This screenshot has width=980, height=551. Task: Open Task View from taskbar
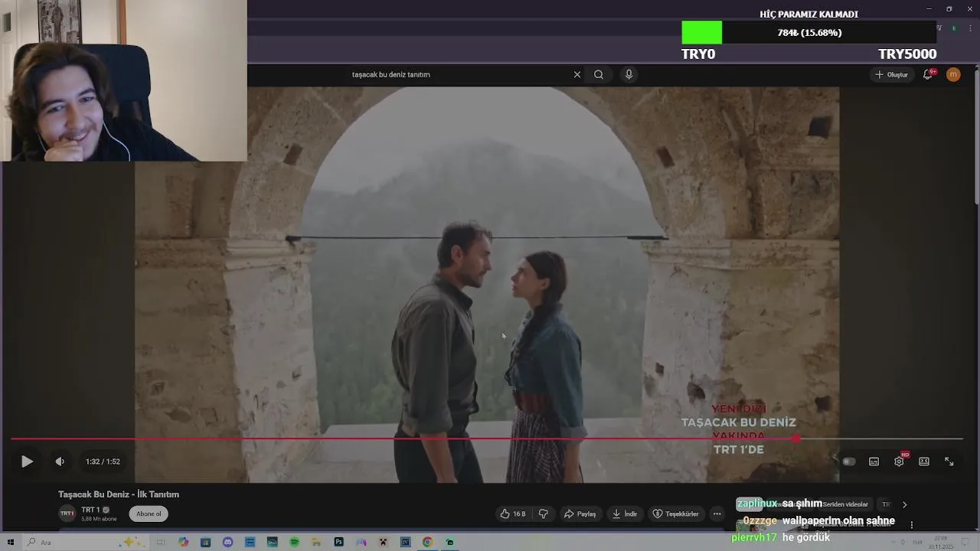tap(161, 542)
